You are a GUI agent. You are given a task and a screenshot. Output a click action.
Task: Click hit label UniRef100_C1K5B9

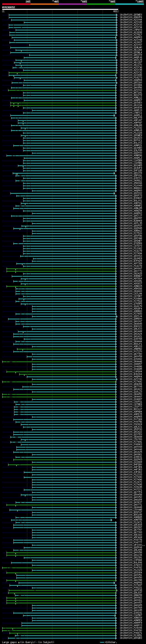tap(131, 161)
